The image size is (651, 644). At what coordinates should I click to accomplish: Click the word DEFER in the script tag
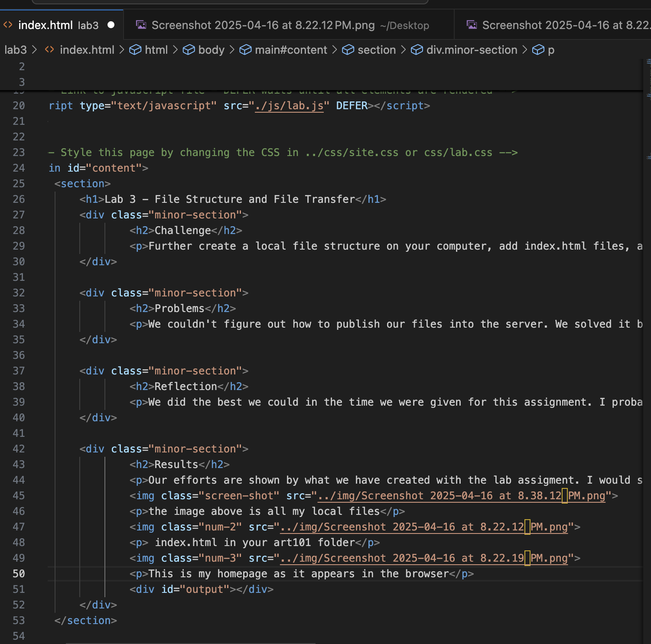352,106
